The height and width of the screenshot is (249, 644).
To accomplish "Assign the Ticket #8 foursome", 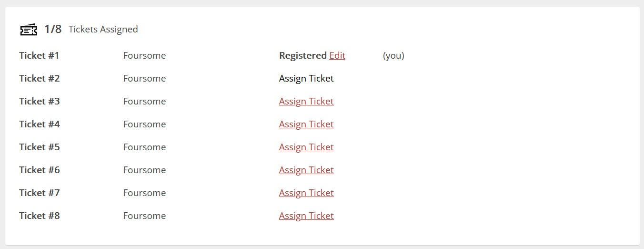I will pyautogui.click(x=306, y=216).
